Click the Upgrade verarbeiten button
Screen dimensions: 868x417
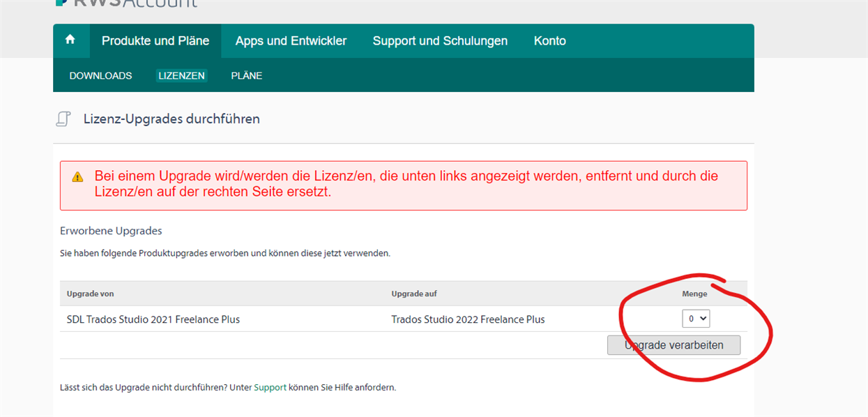(673, 345)
